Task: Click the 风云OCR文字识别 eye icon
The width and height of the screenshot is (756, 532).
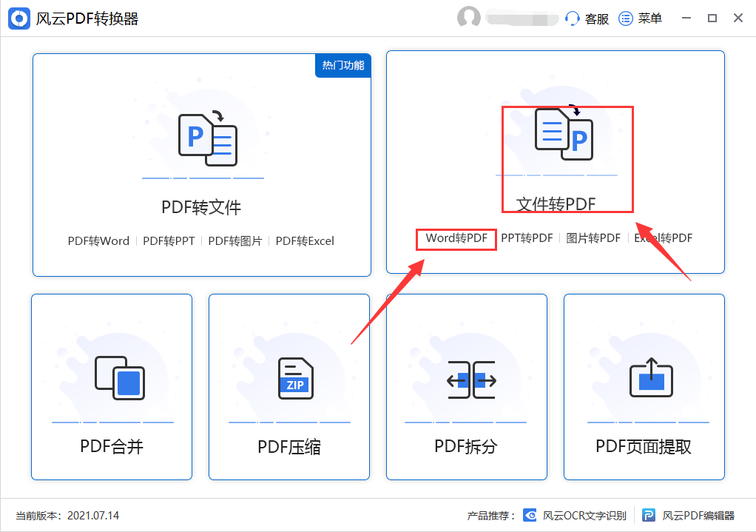Action: [x=530, y=515]
